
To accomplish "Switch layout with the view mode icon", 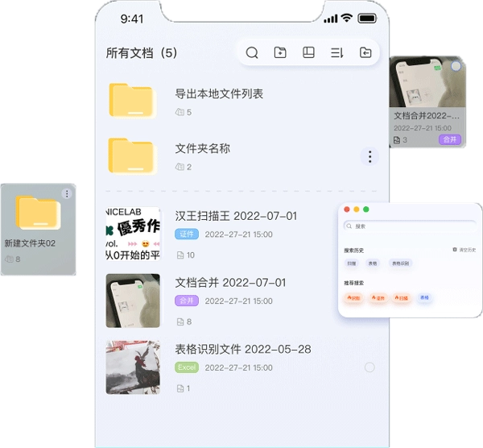I will (308, 53).
